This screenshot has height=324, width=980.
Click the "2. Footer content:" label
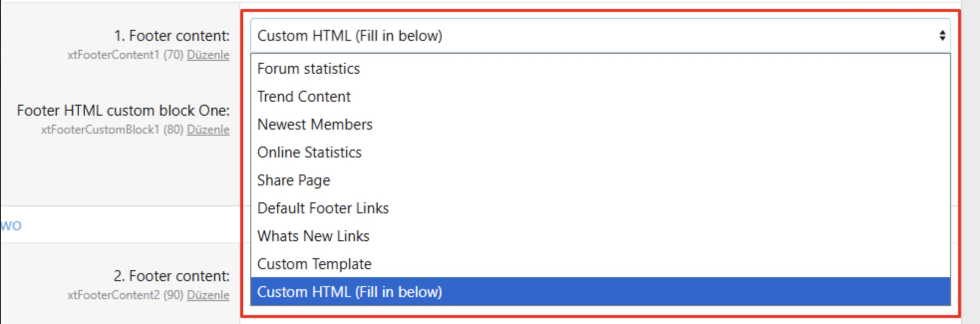coord(171,276)
